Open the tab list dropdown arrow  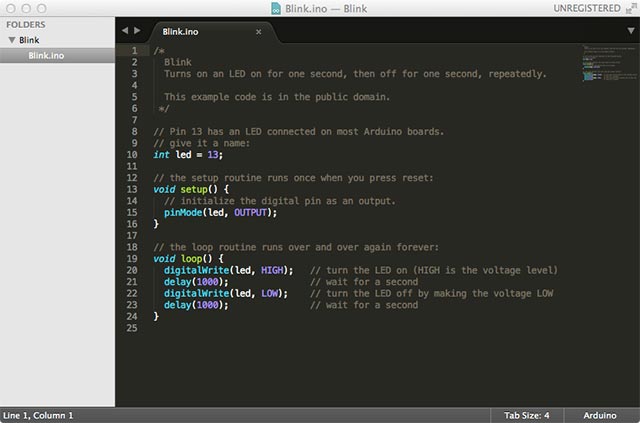point(630,31)
